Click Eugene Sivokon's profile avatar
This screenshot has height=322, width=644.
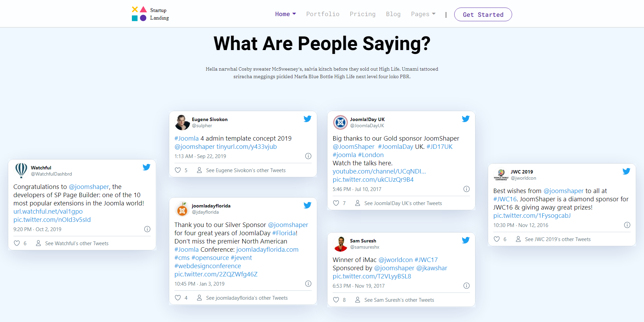[182, 122]
